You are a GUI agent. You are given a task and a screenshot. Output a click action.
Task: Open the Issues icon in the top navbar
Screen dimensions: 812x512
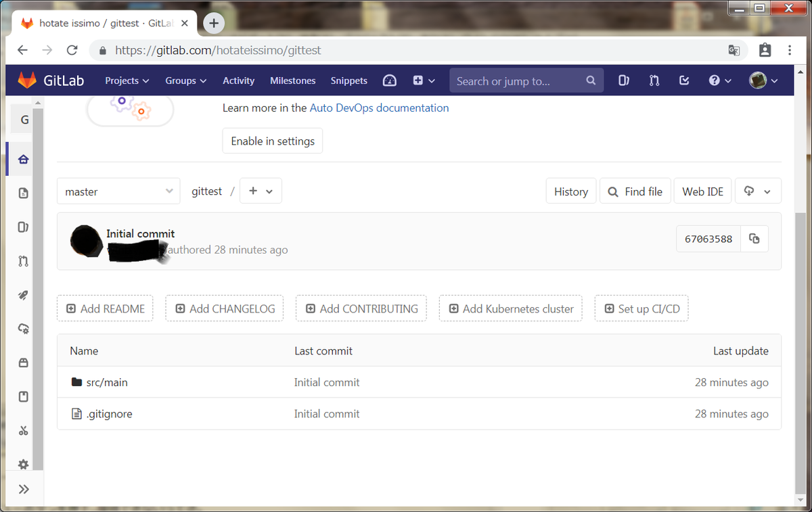tap(623, 80)
